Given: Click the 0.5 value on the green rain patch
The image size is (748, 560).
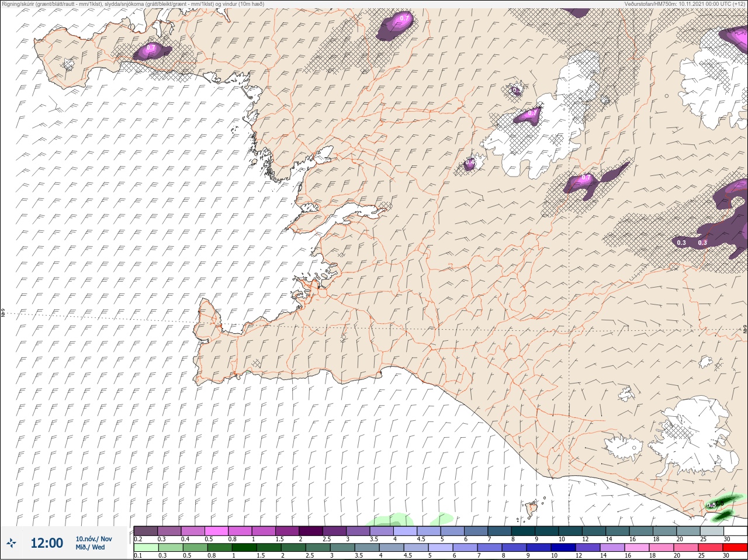Looking at the screenshot, I should (x=711, y=505).
